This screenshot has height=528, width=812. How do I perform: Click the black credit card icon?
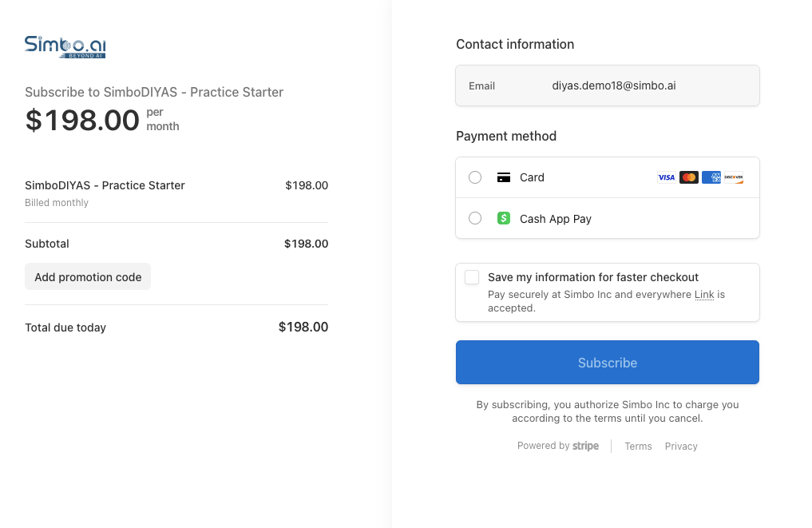[503, 177]
